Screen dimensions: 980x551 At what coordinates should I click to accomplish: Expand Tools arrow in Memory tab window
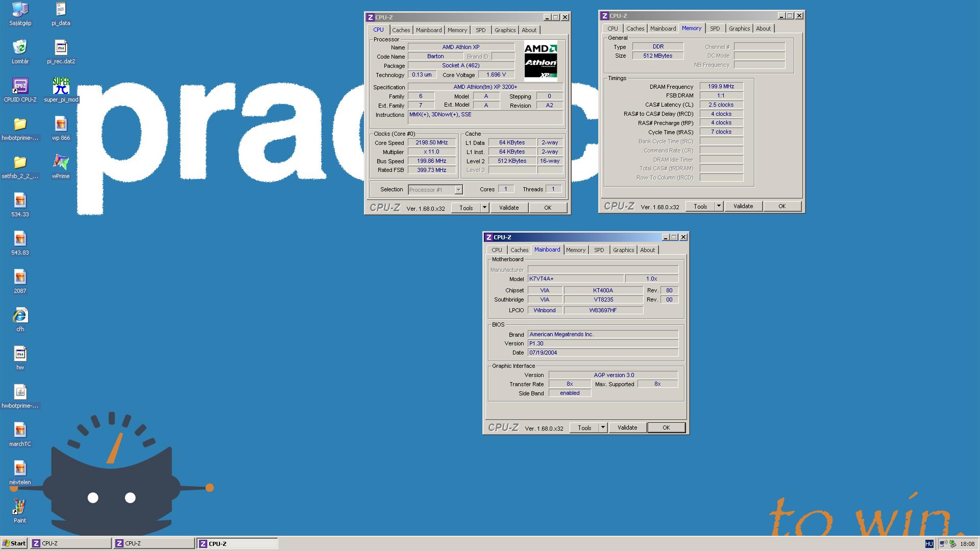(x=719, y=206)
